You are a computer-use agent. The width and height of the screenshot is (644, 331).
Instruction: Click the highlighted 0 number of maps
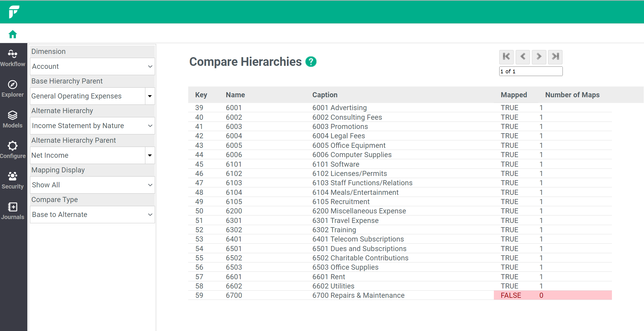click(x=541, y=295)
